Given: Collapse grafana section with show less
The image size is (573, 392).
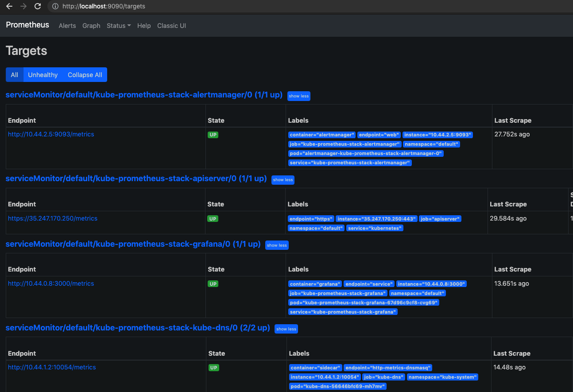Looking at the screenshot, I should click(x=277, y=245).
